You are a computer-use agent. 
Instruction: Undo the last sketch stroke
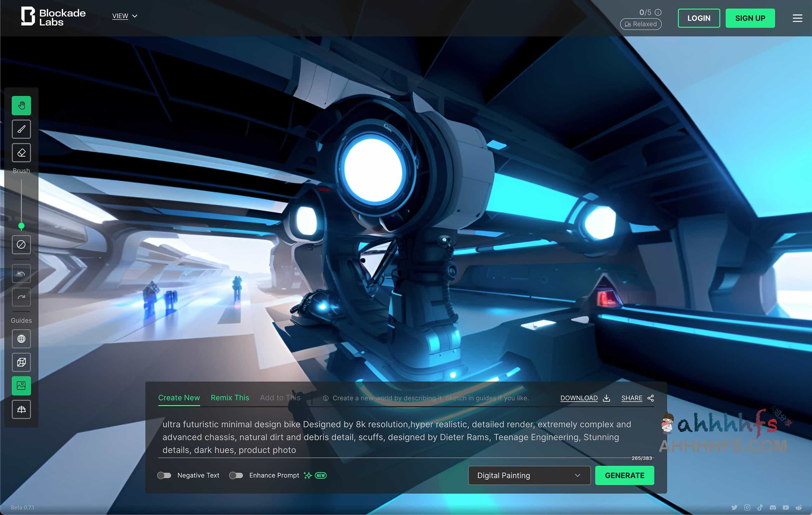[21, 273]
